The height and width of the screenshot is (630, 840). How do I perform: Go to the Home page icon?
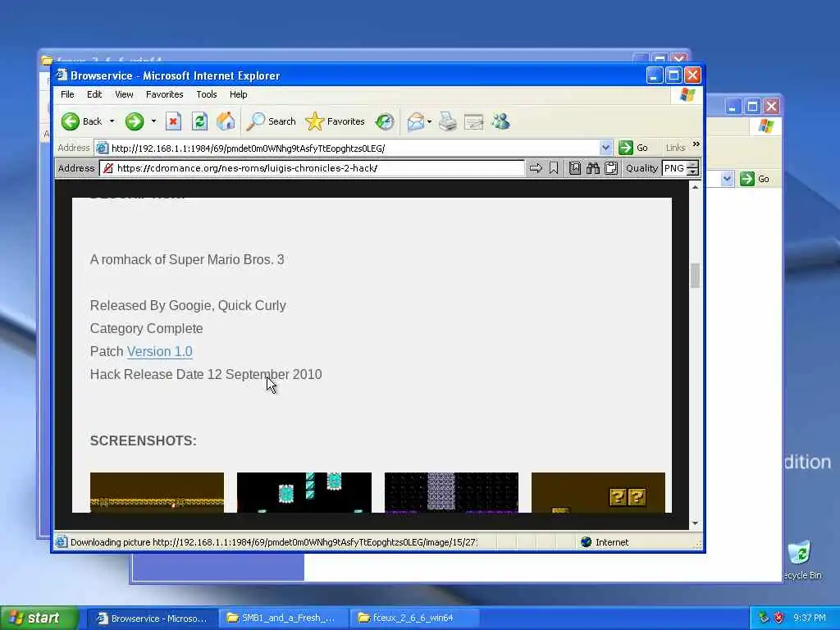click(226, 121)
